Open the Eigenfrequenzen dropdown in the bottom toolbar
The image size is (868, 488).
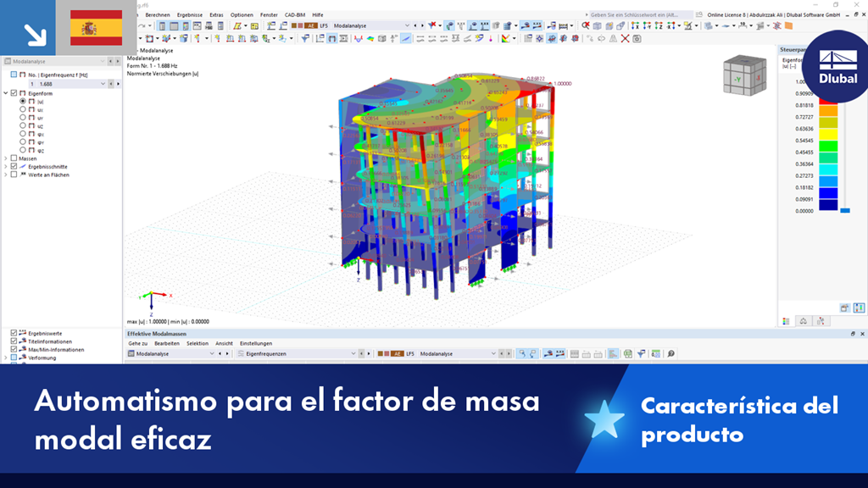coord(353,353)
